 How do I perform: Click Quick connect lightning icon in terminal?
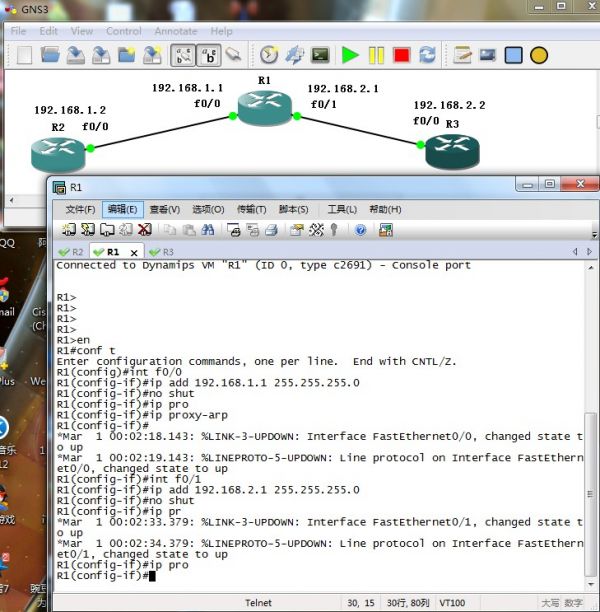[88, 230]
